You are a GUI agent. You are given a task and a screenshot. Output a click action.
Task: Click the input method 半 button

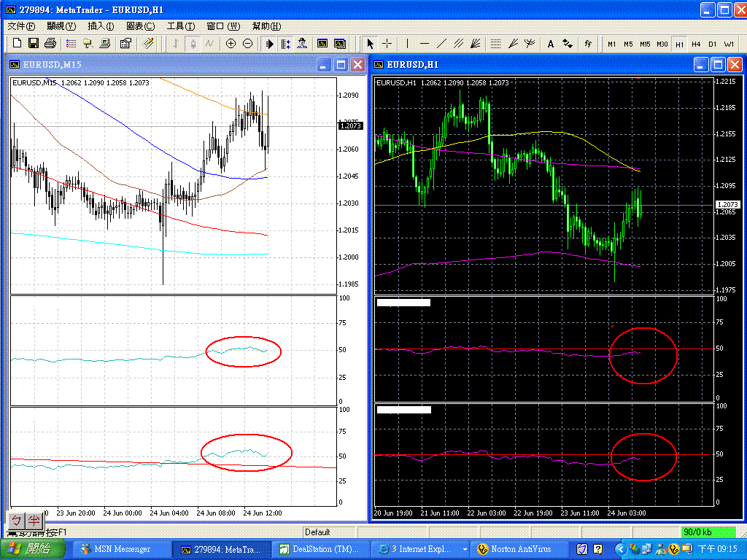[x=34, y=521]
